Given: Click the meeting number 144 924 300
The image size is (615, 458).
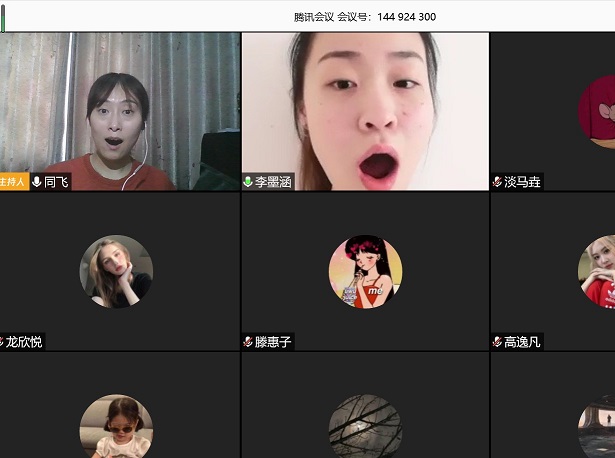Looking at the screenshot, I should point(406,17).
